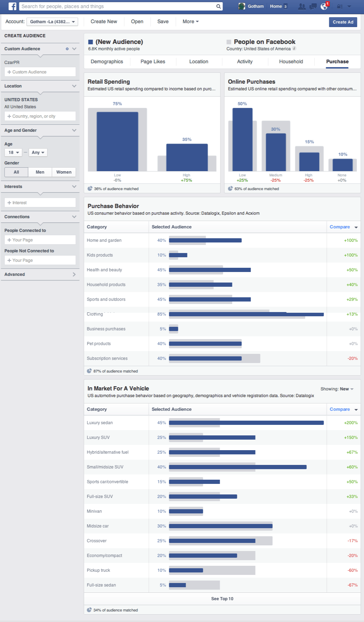Open the friend requests icon
This screenshot has height=622, width=364.
pos(302,6)
